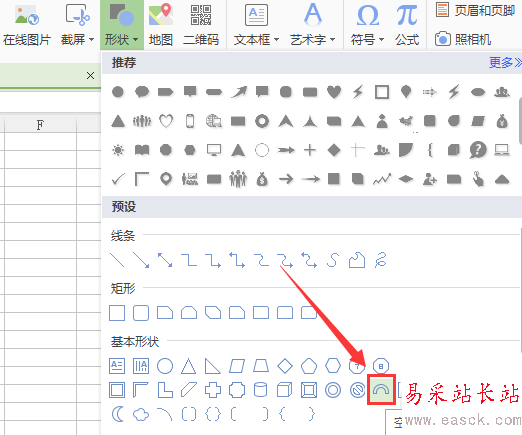Select the freeform polygon line shape
Screen dimensions: 522x435
coord(357,260)
